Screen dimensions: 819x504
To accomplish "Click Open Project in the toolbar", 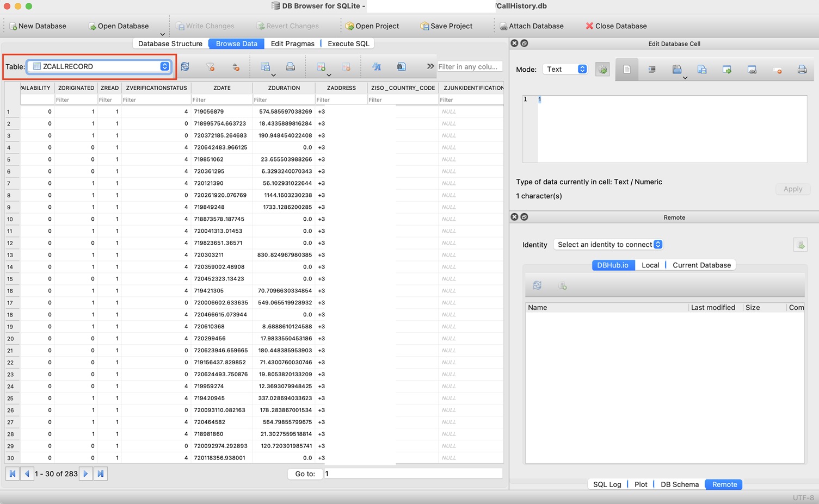I will click(372, 26).
